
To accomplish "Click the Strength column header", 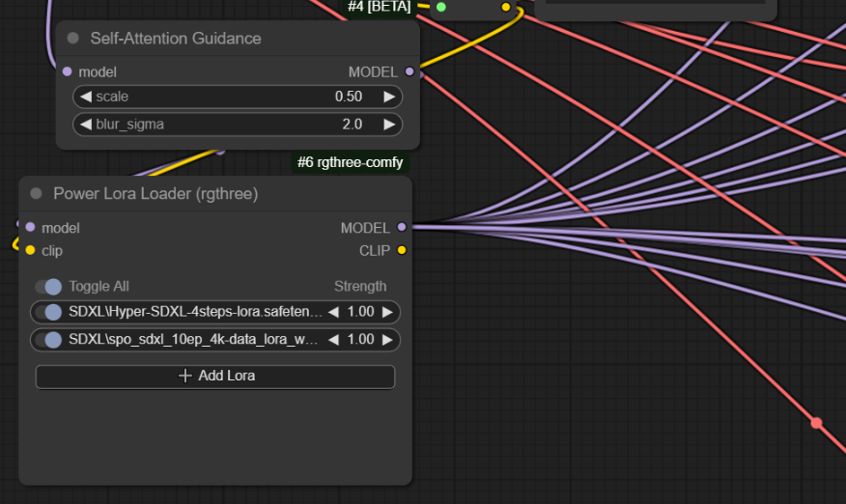I will pyautogui.click(x=360, y=287).
